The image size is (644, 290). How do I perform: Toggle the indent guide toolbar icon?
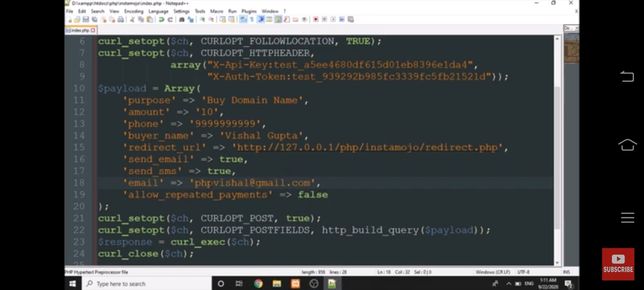[261, 19]
